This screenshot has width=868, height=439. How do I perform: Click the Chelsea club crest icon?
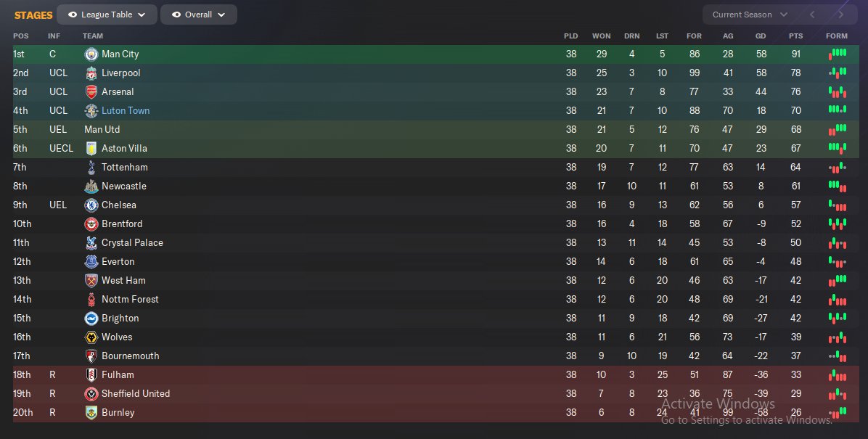pos(91,205)
